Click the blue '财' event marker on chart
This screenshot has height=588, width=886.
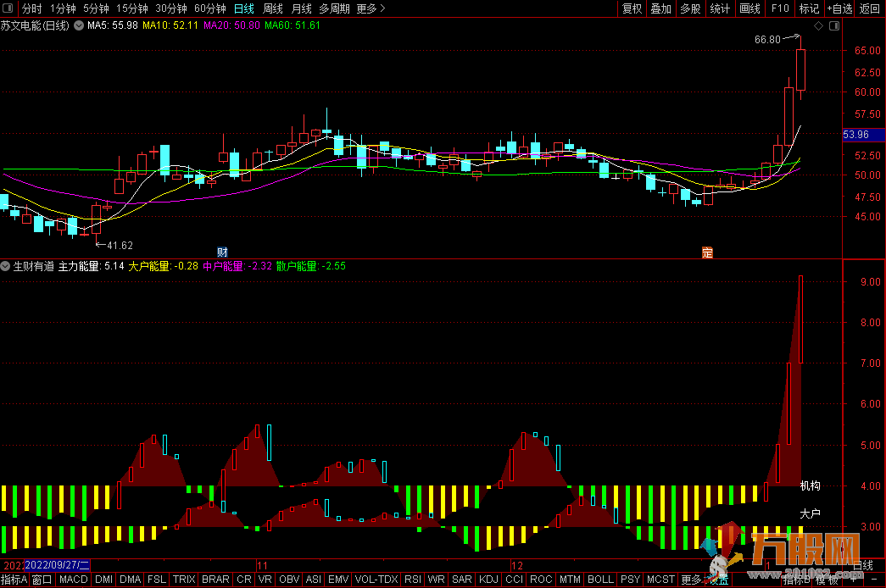(222, 252)
